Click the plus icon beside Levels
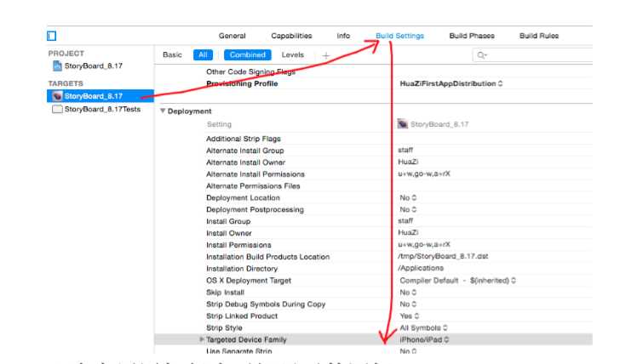Screen dimensions: 637x364 (326, 55)
